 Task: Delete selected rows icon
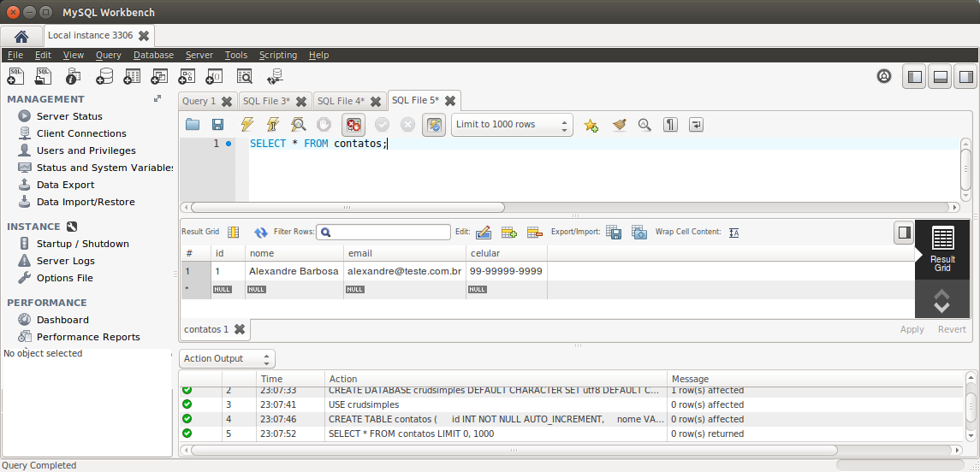tap(534, 233)
